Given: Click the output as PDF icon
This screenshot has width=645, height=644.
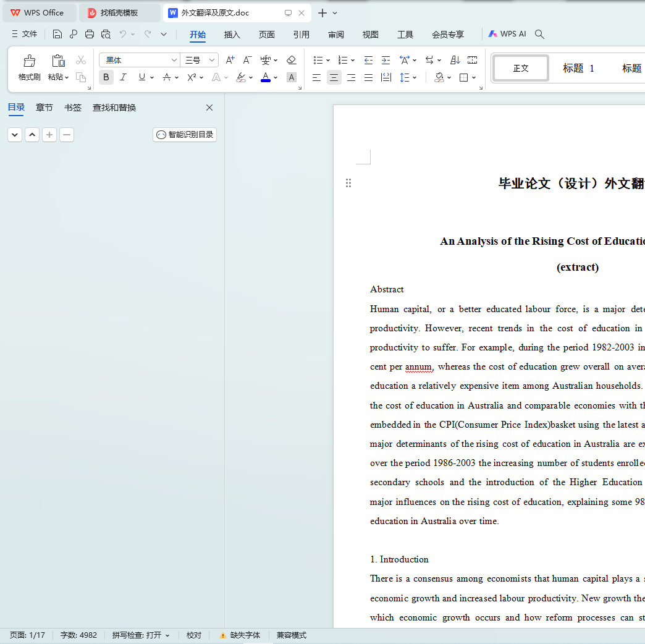Looking at the screenshot, I should point(74,34).
